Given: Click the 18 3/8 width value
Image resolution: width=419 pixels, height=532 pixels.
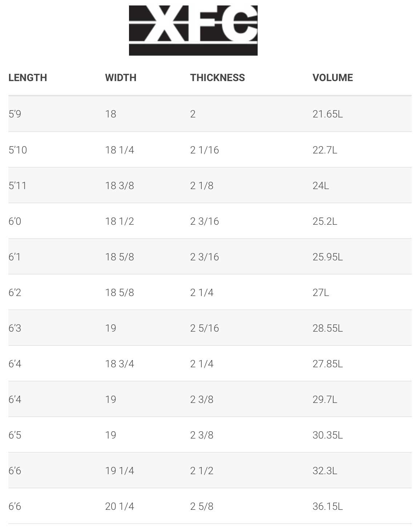Looking at the screenshot, I should click(120, 185).
